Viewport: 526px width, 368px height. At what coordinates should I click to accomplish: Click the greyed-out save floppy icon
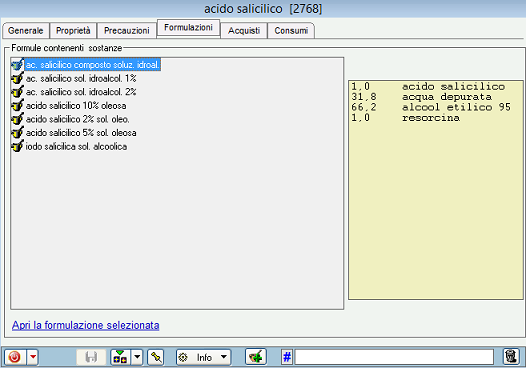click(x=91, y=357)
